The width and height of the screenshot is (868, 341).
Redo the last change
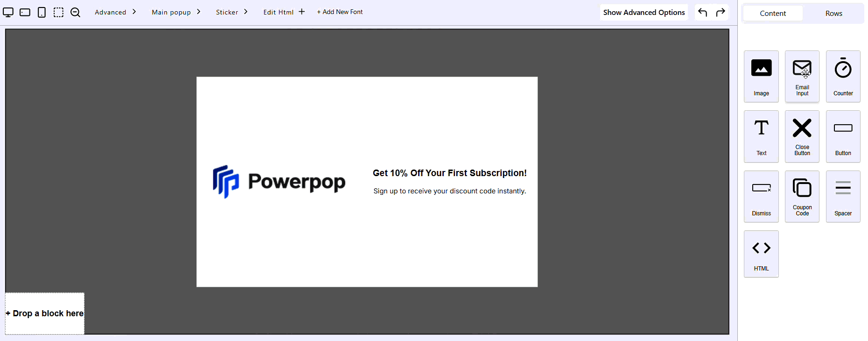[x=721, y=12]
